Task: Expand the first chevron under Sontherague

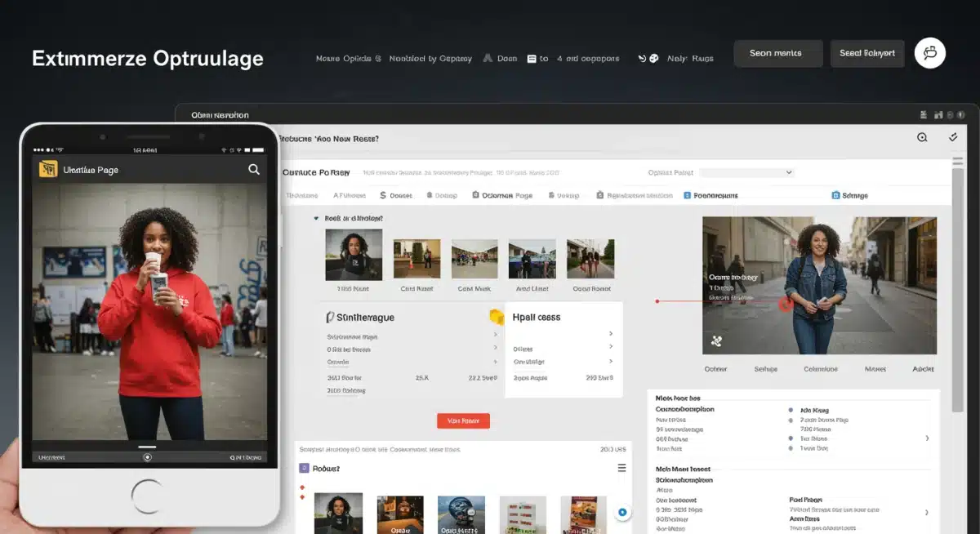Action: (x=496, y=335)
